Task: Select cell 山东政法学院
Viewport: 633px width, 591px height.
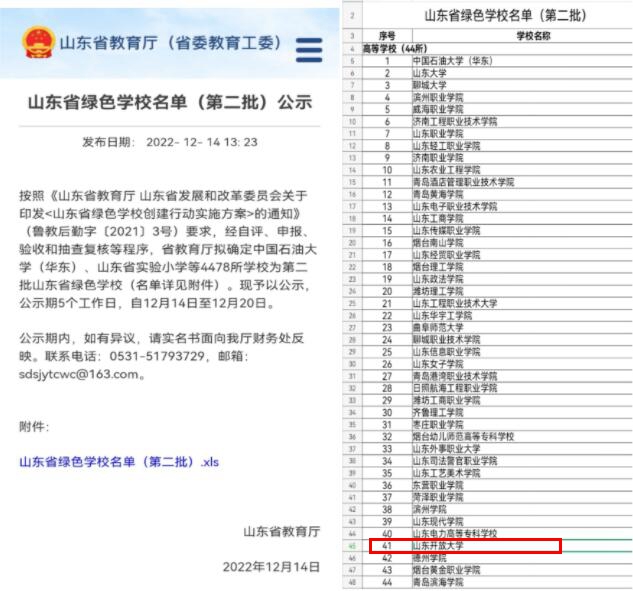Action: 522,279
